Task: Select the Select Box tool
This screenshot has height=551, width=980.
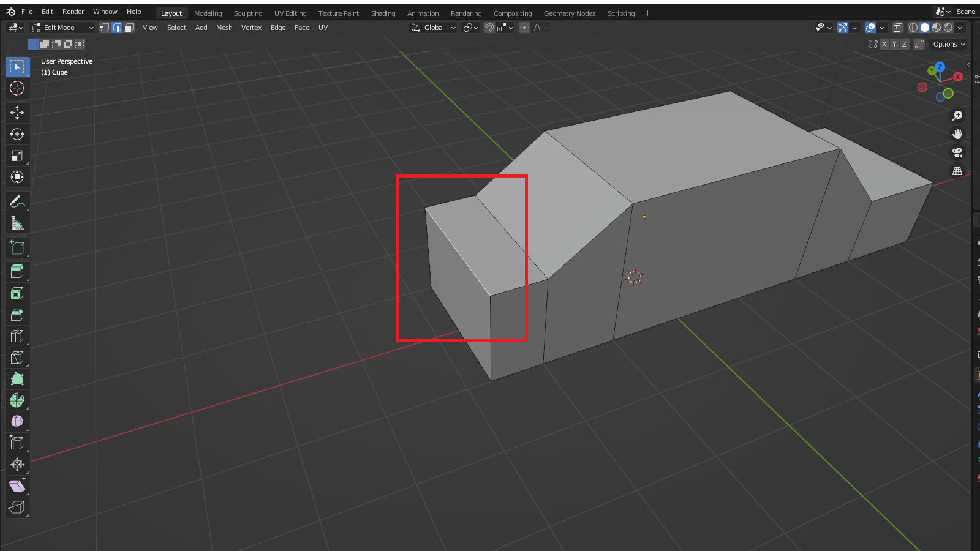Action: (x=17, y=67)
